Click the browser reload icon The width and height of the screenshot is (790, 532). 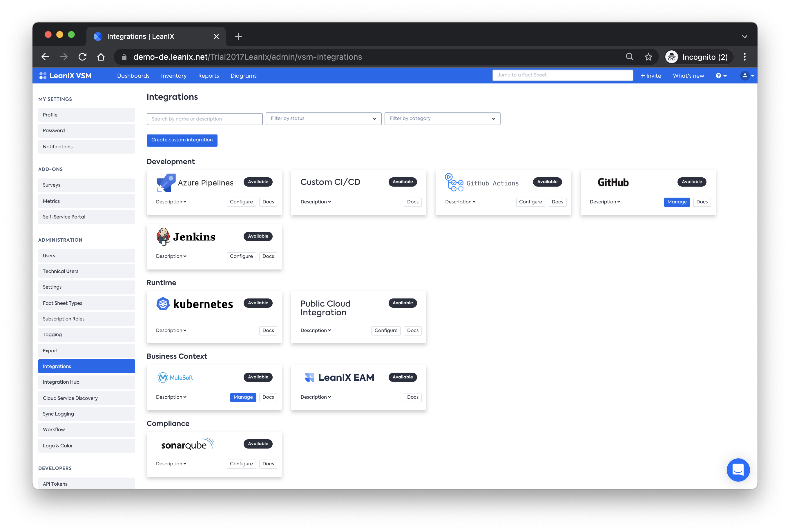click(x=82, y=57)
